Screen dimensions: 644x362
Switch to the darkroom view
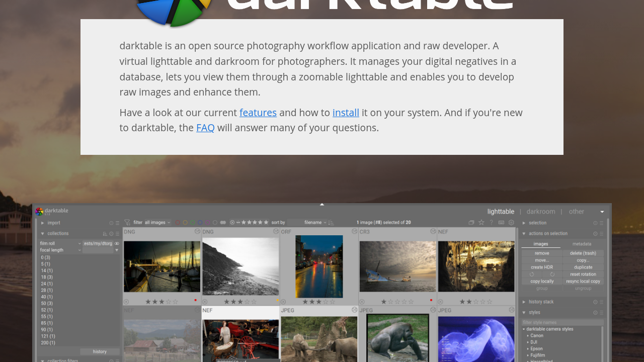(541, 212)
